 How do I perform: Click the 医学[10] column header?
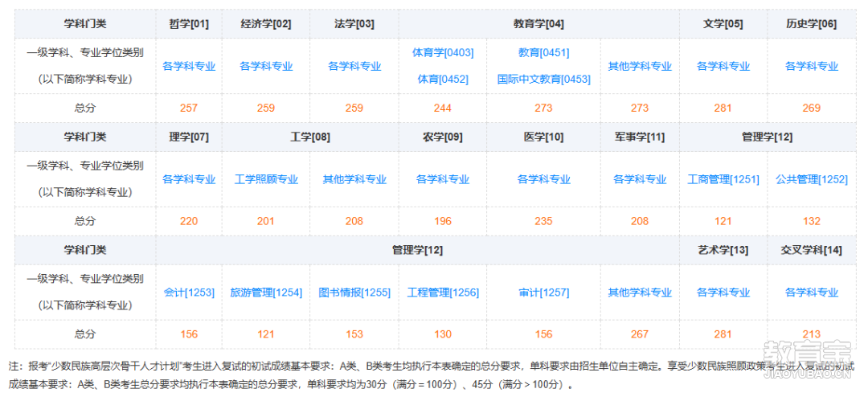click(543, 137)
